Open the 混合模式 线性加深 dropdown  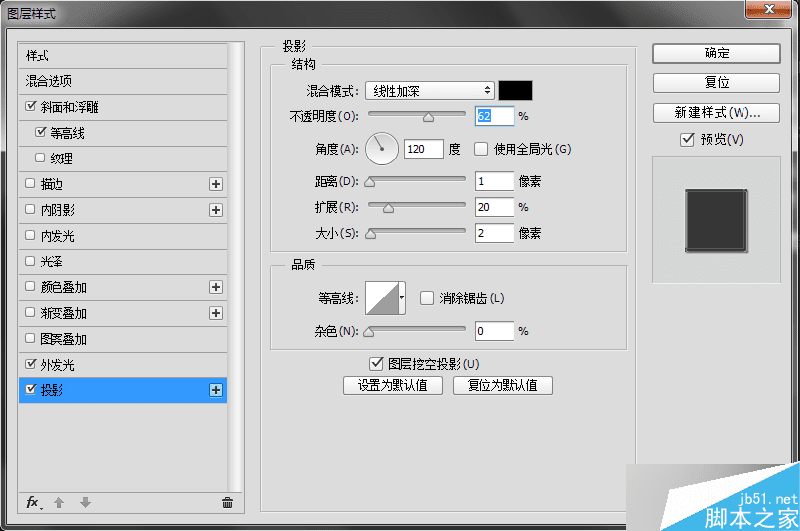click(x=430, y=91)
